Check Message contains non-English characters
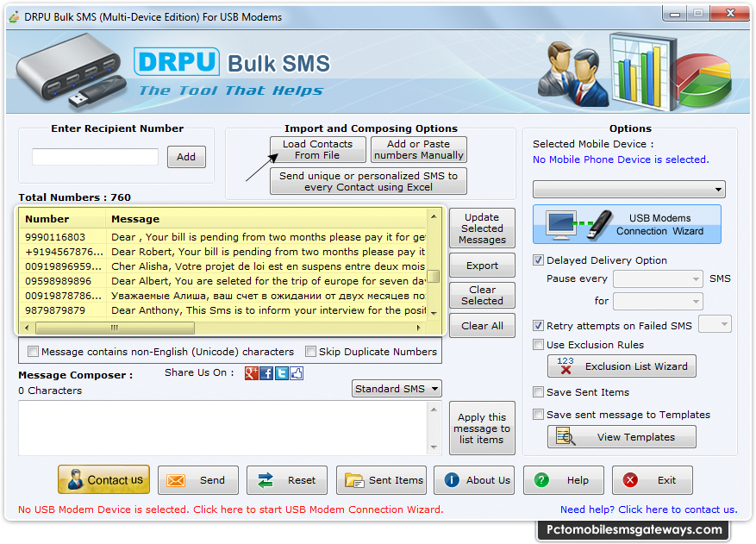Screen dimensions: 756x544 [33, 352]
